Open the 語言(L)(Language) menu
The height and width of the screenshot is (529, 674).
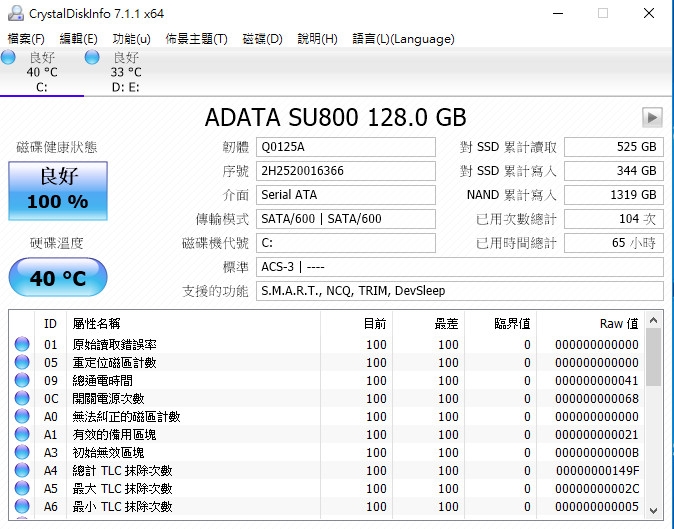(403, 39)
